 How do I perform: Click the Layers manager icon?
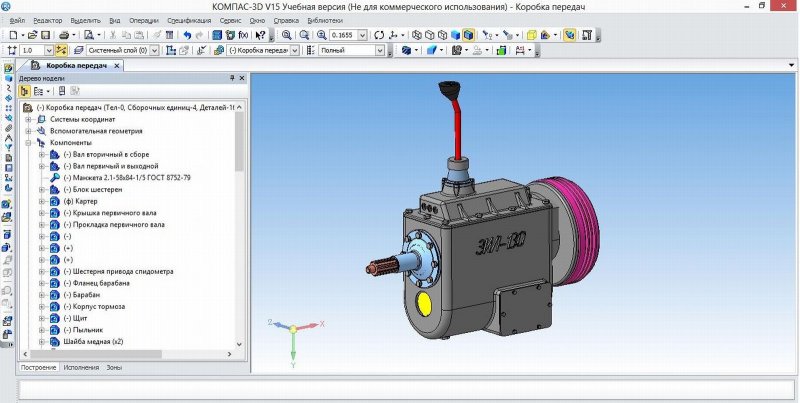[79, 50]
